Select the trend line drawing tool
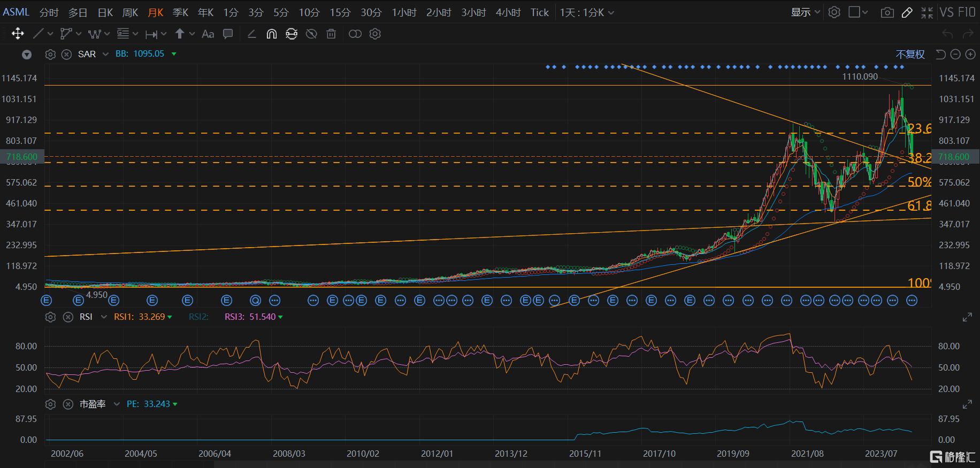The width and height of the screenshot is (980, 468). (x=38, y=34)
